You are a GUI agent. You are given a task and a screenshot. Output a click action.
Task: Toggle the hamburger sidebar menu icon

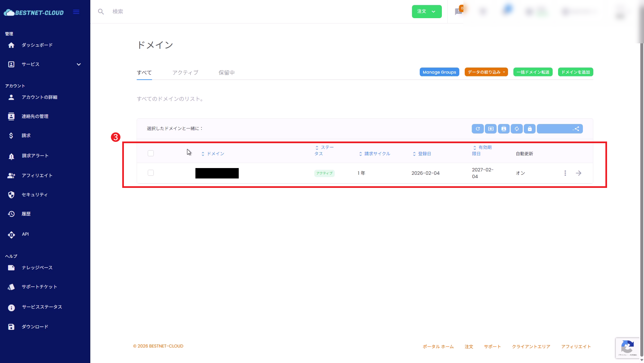76,12
